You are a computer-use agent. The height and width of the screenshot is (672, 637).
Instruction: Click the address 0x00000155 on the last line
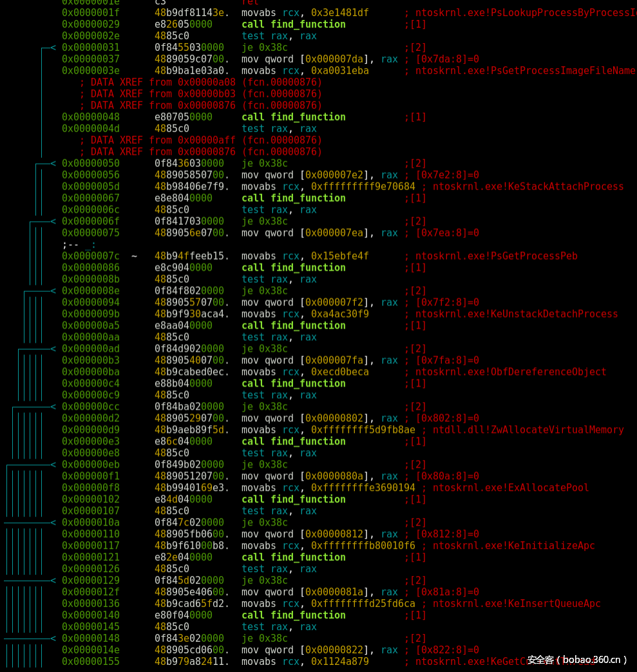point(90,662)
